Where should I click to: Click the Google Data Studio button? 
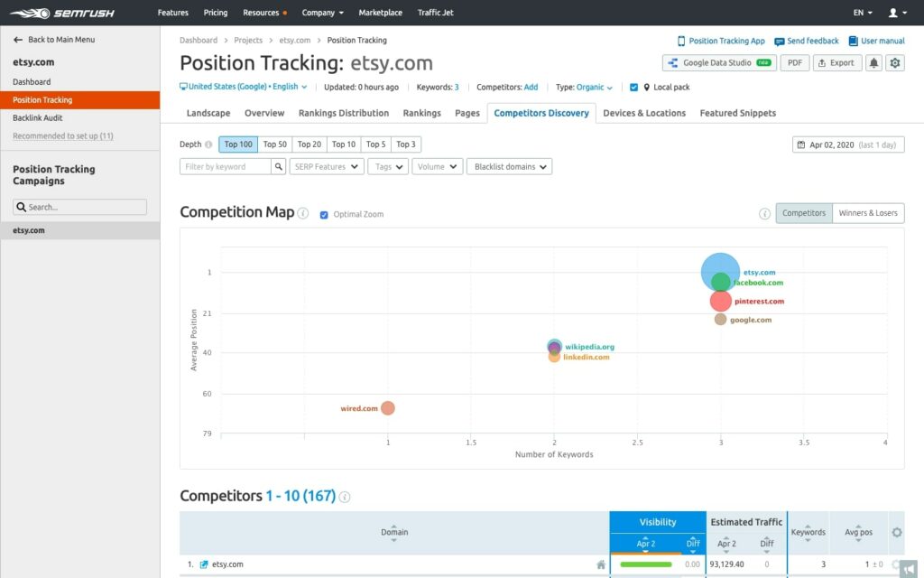tap(719, 62)
